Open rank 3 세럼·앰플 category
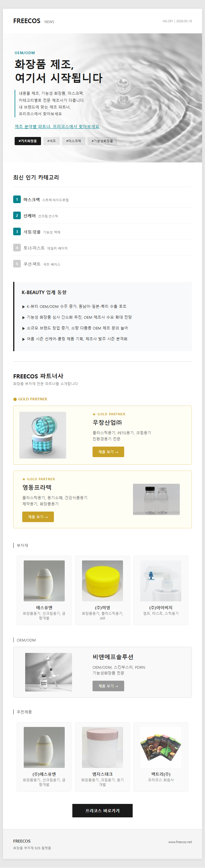 click(x=102, y=232)
